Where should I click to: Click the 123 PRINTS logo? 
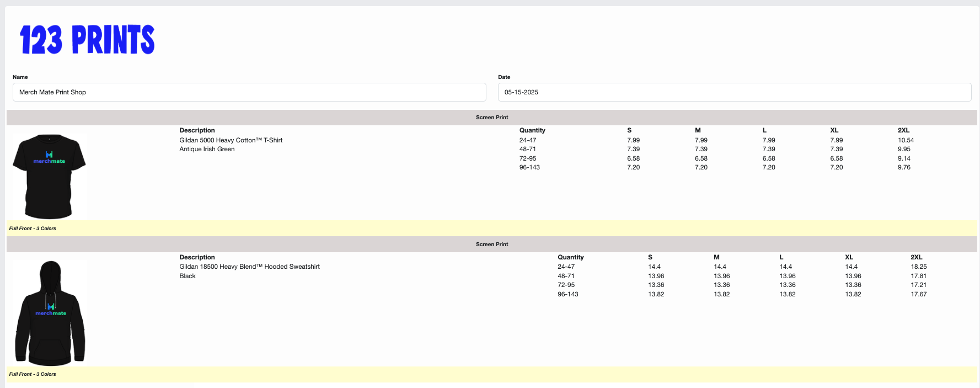87,40
